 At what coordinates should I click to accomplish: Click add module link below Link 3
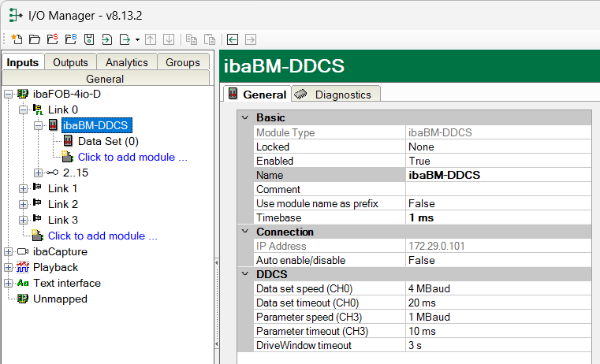(102, 236)
